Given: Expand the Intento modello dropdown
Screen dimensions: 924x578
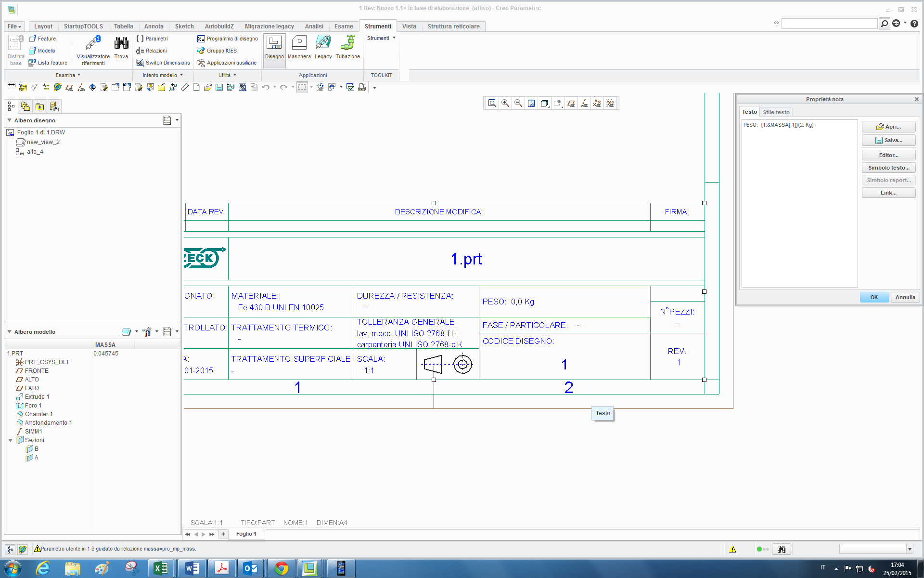Looking at the screenshot, I should coord(163,75).
